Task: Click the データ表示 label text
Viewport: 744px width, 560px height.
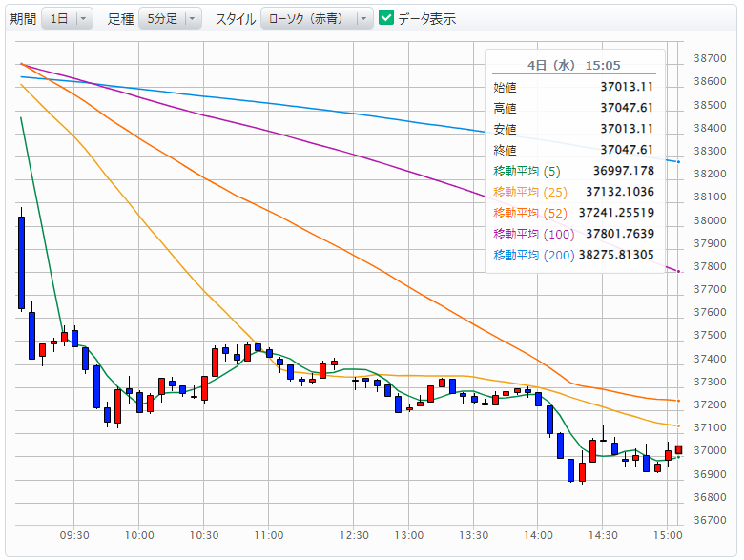Action: click(426, 19)
